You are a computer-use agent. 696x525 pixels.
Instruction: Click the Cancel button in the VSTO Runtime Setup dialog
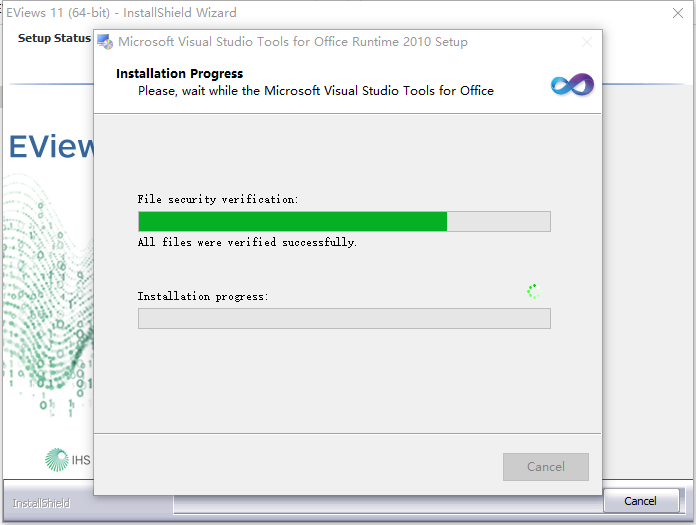tap(546, 466)
